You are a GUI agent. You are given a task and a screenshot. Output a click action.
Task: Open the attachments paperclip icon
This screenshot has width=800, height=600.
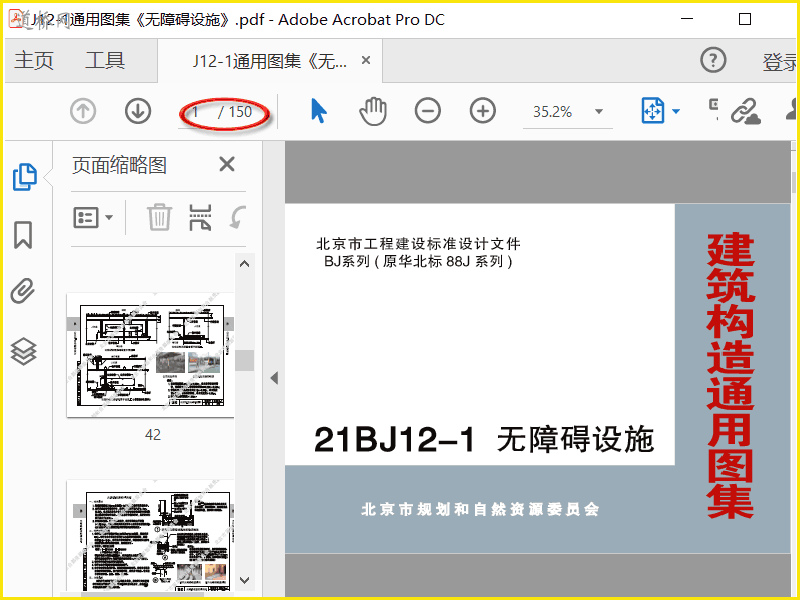point(23,291)
